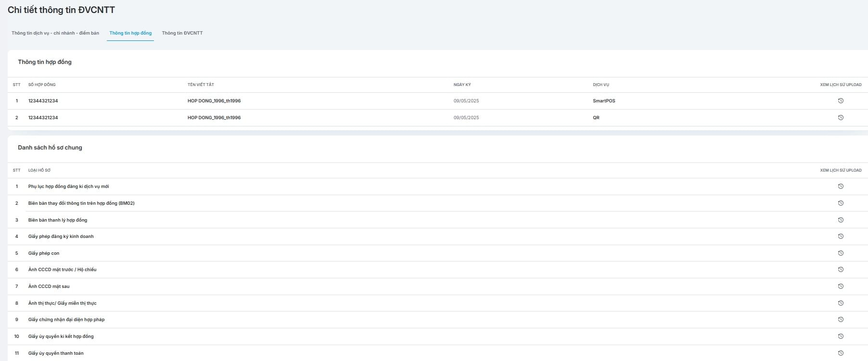View history for Giấy ủy quyền thanh toán
This screenshot has height=361, width=868.
click(841, 353)
